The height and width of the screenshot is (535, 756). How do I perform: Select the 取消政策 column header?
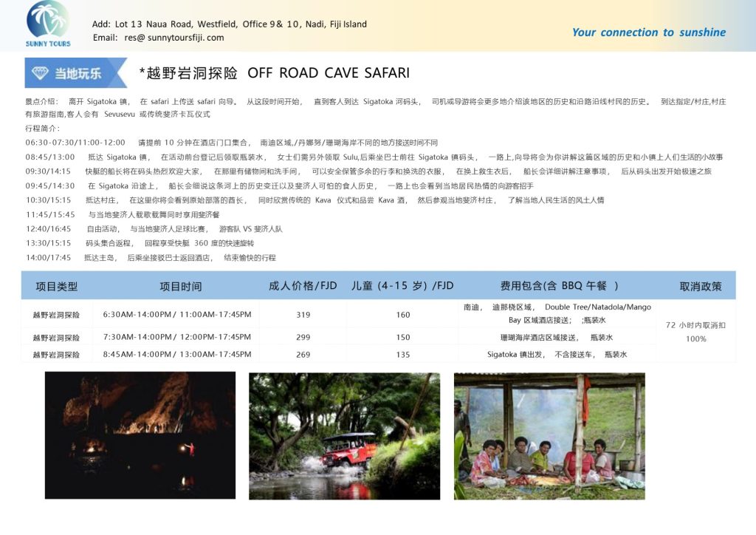[x=701, y=287]
